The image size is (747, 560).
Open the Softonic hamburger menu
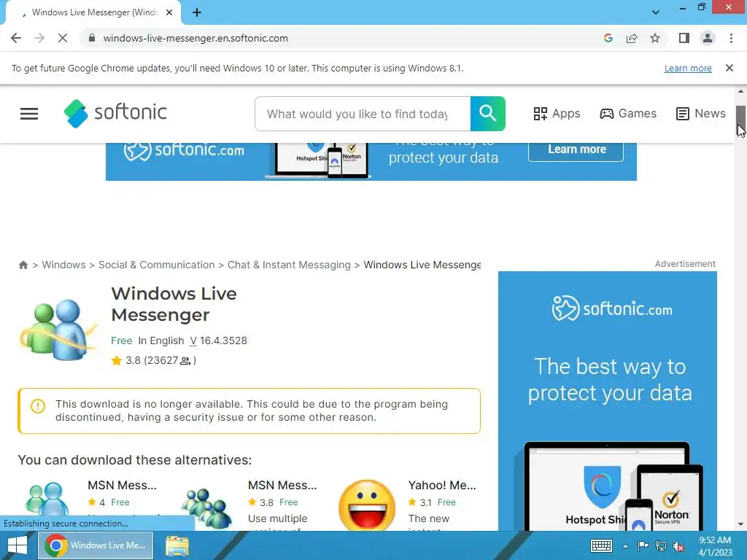click(x=29, y=113)
